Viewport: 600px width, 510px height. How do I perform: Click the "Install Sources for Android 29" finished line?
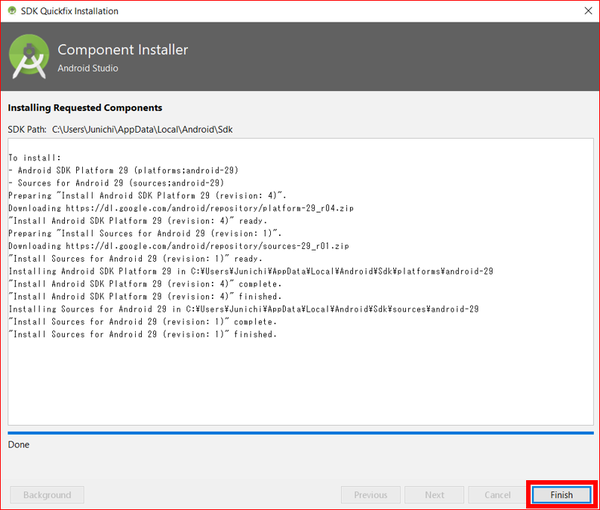point(143,334)
